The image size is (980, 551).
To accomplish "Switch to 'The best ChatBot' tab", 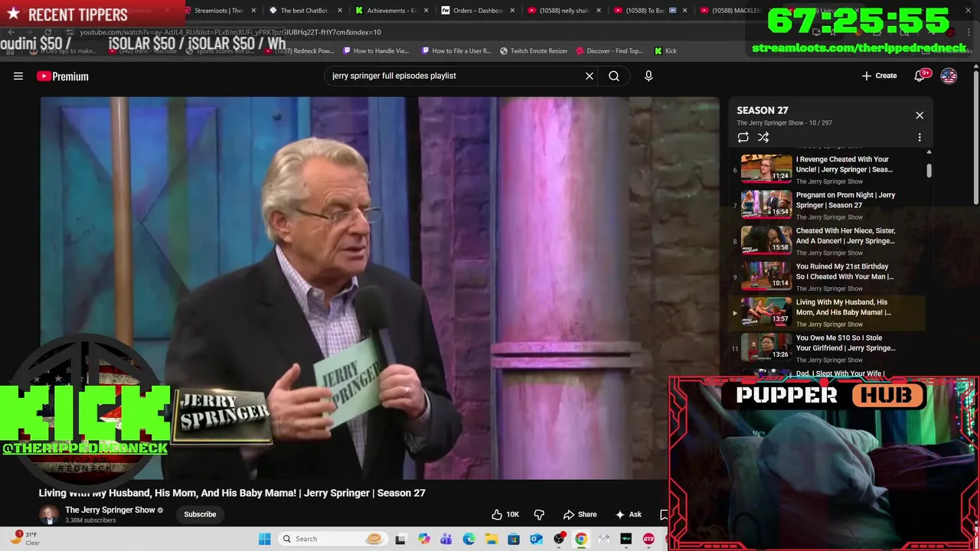I will point(304,11).
